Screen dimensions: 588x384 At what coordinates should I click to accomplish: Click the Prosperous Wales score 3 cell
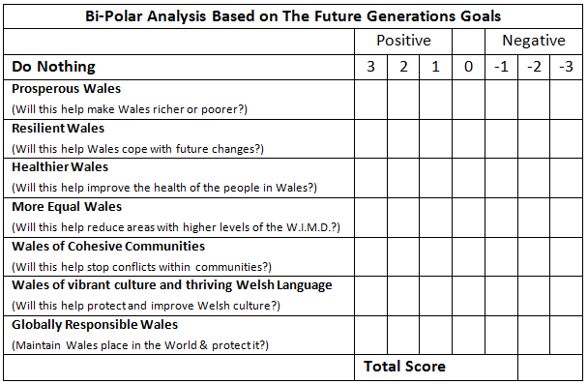pyautogui.click(x=370, y=100)
